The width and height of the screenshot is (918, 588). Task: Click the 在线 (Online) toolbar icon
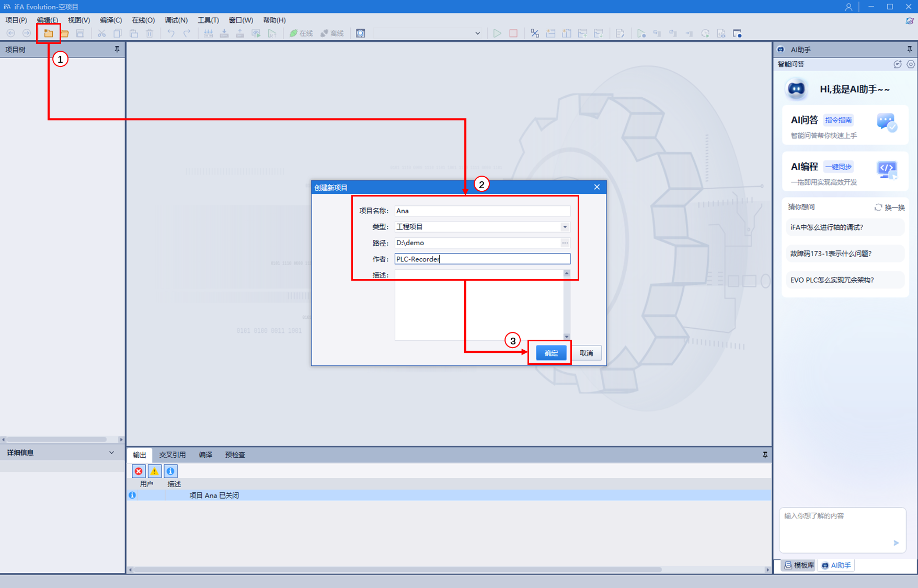[x=301, y=33]
